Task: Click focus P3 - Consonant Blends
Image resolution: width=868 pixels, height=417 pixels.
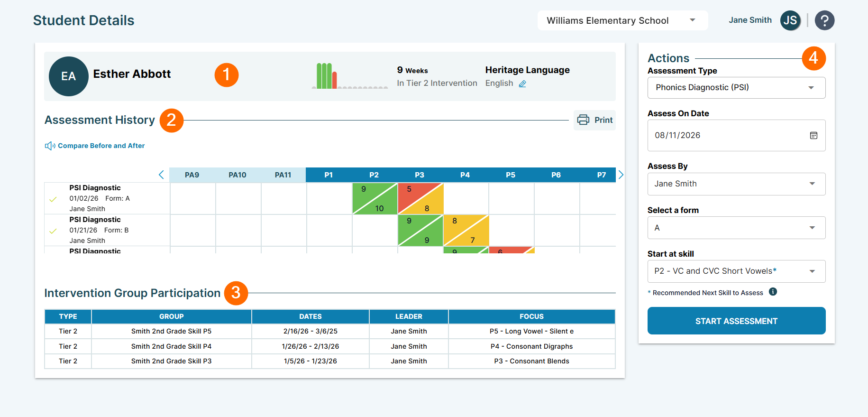Action: (x=531, y=361)
